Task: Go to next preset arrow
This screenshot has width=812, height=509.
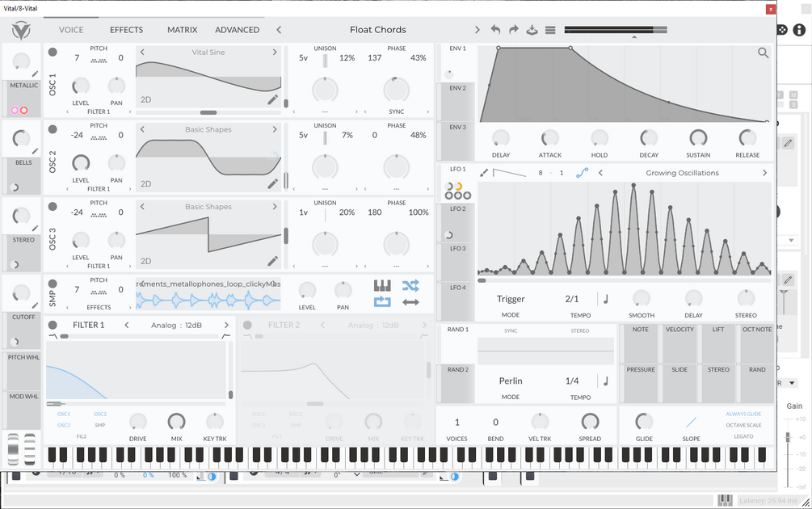Action: 477,30
